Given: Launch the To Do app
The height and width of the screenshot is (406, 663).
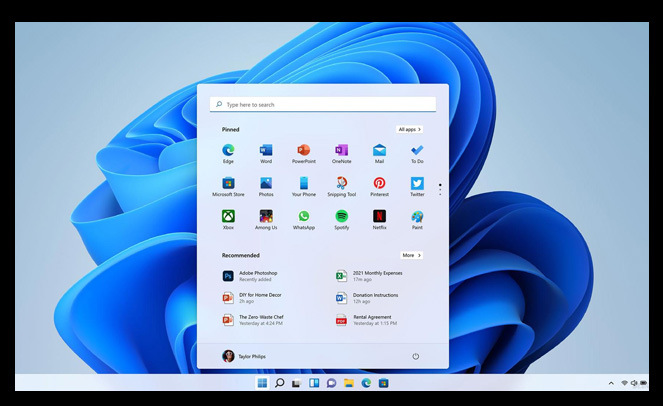Looking at the screenshot, I should tap(417, 154).
